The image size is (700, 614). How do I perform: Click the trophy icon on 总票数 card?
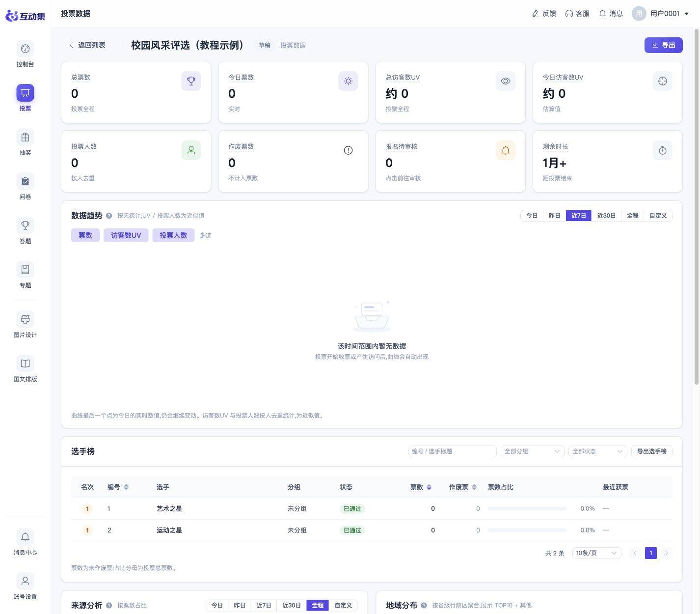pyautogui.click(x=191, y=81)
